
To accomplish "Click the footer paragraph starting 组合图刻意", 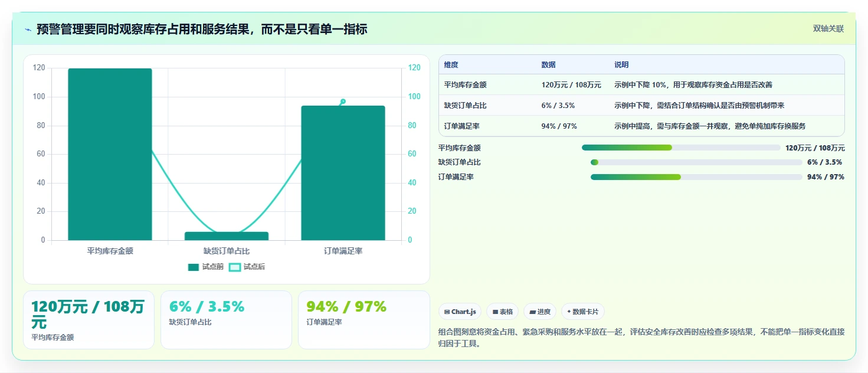I will [x=642, y=338].
